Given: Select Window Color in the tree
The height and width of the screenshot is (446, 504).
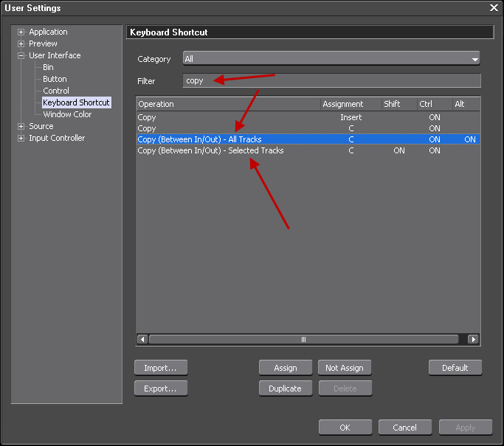Looking at the screenshot, I should (67, 114).
